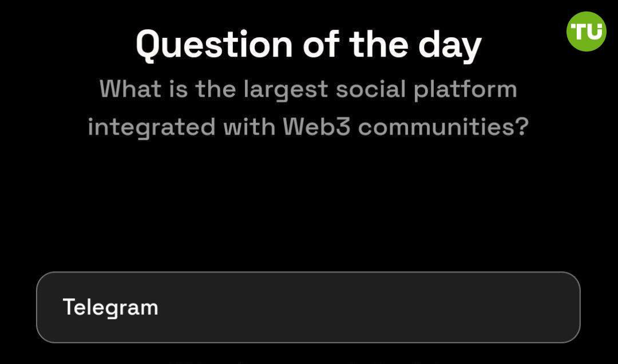The image size is (618, 364).
Task: Tap the white TU letters inside the logo
Action: tap(587, 31)
